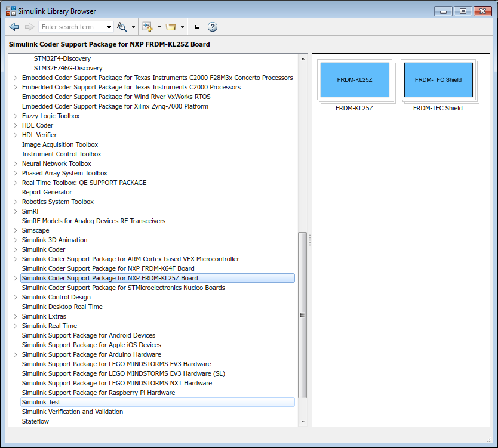Viewport: 498px width, 448px height.
Task: Open the FRDM-KL25Z block library
Action: pyautogui.click(x=355, y=80)
